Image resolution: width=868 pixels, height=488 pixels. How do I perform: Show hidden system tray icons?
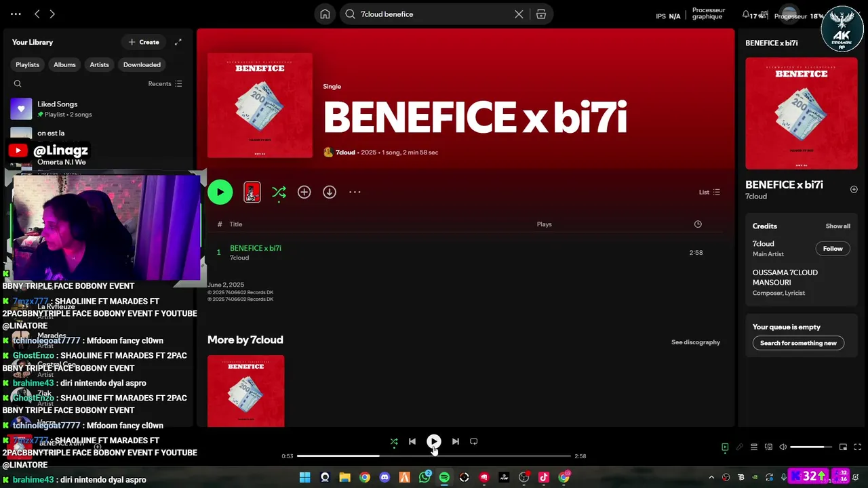coord(711,478)
